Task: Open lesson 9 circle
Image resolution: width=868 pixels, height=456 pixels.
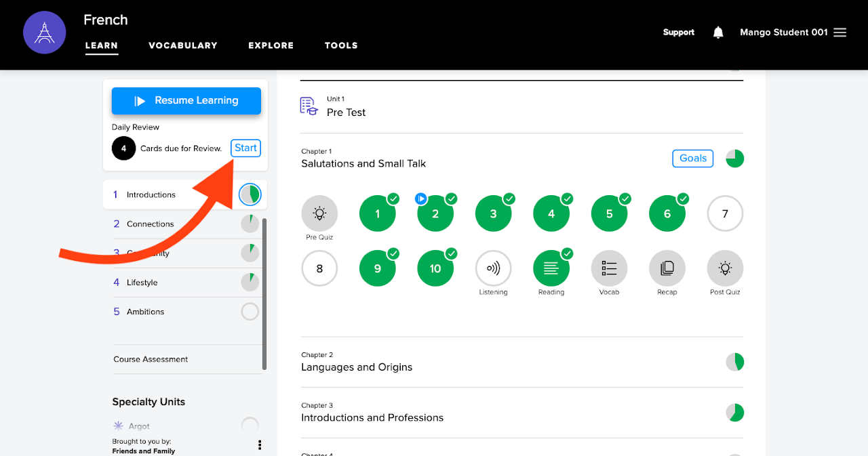Action: [378, 268]
